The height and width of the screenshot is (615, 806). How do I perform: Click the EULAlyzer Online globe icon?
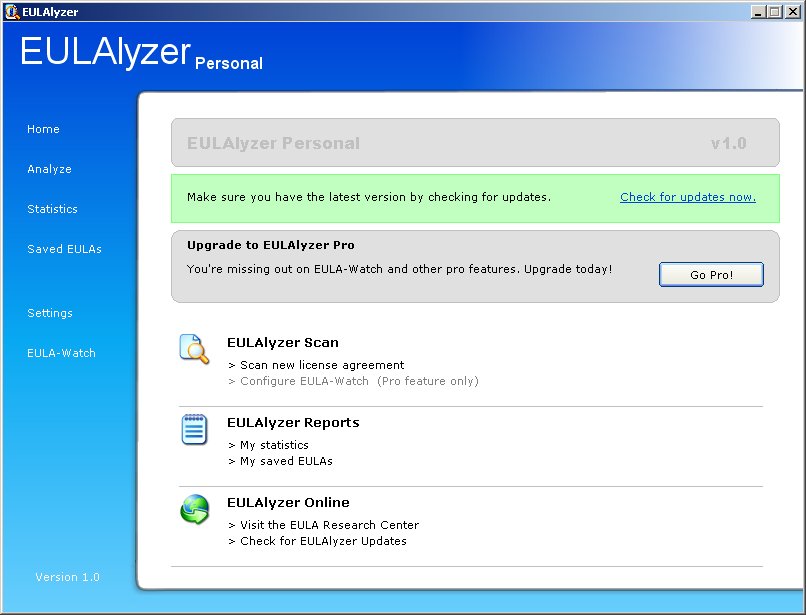[194, 509]
